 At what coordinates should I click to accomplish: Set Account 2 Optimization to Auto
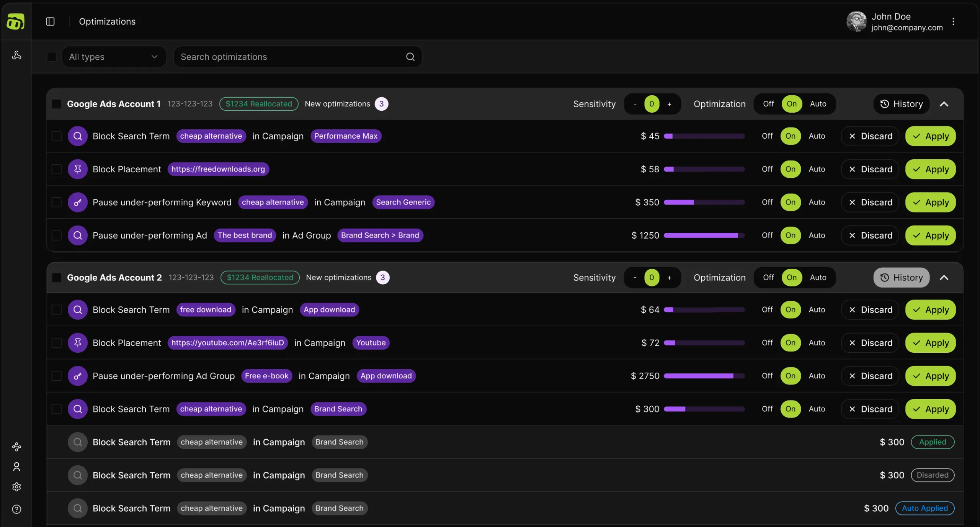click(x=818, y=278)
